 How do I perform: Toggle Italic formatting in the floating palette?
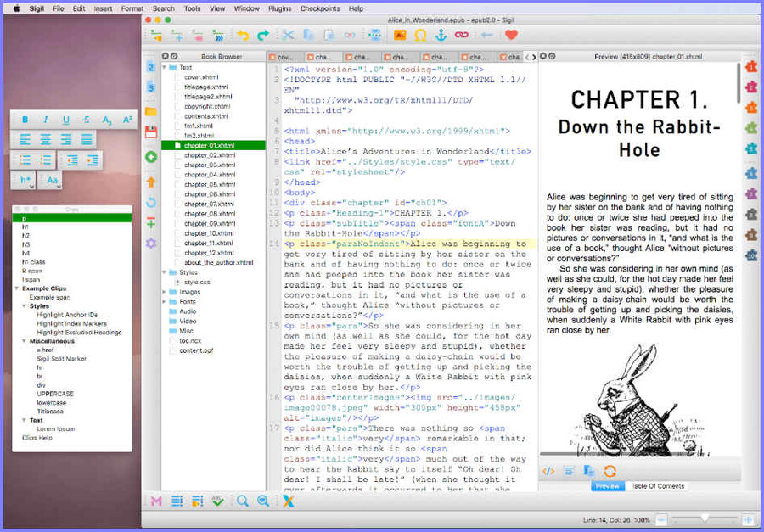pos(46,120)
